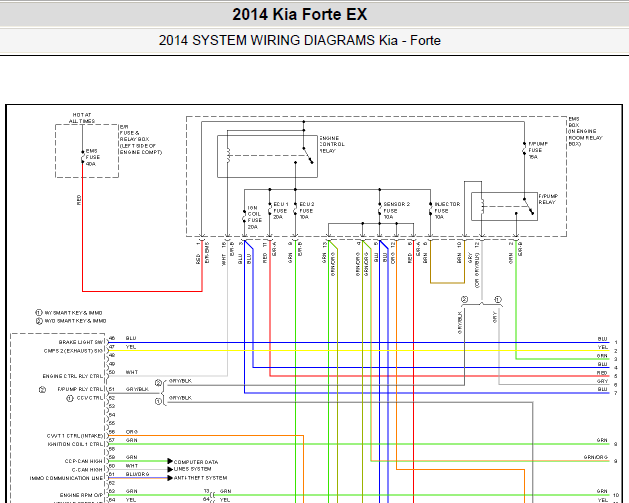
Task: Click the fuel pump relay switch symbol
Action: (529, 206)
